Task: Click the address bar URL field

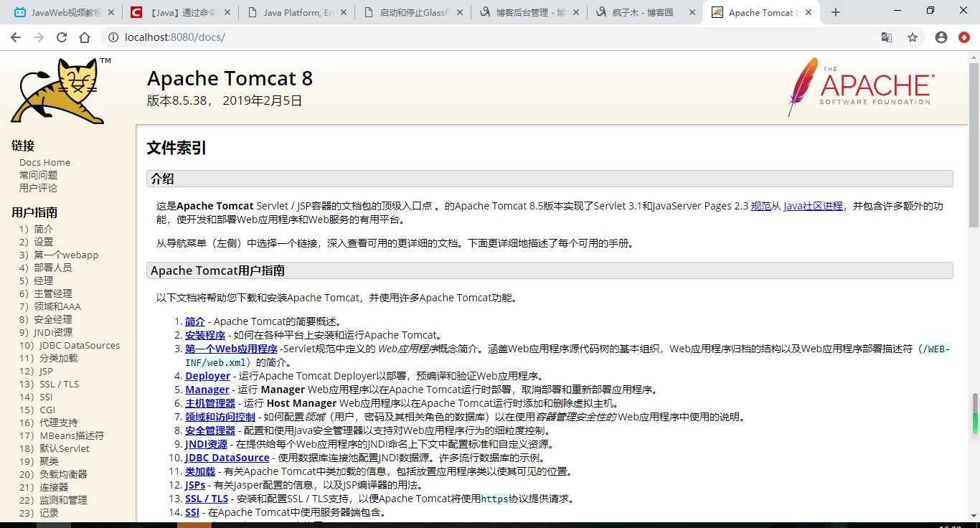Action: click(495, 37)
